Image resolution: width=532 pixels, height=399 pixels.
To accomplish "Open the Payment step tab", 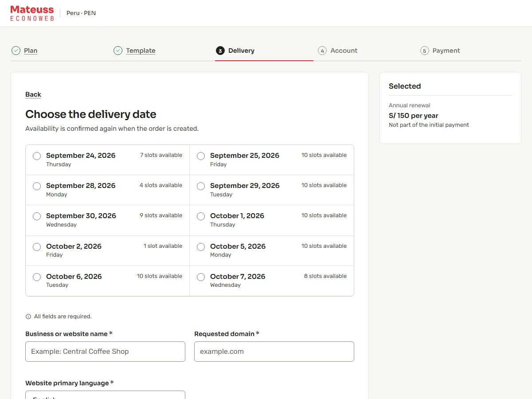I will (446, 51).
